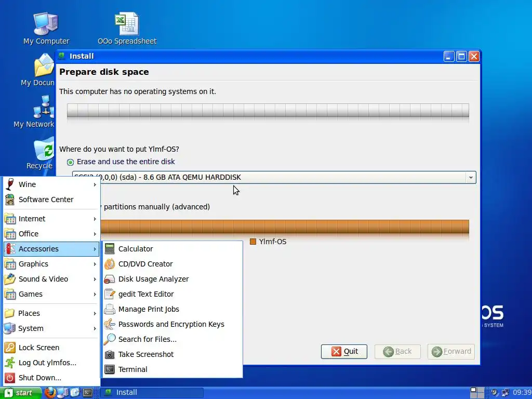Click the Back button in Install window
This screenshot has height=399, width=532.
(x=397, y=352)
